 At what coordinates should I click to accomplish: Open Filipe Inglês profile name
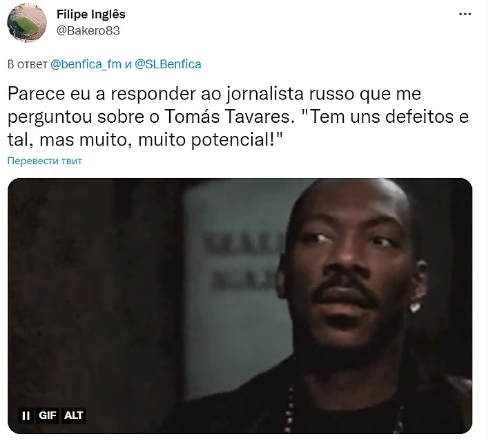point(91,14)
